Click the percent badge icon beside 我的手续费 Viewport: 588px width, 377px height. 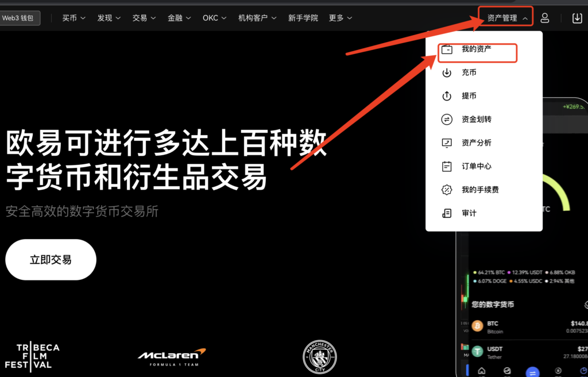[x=447, y=190]
